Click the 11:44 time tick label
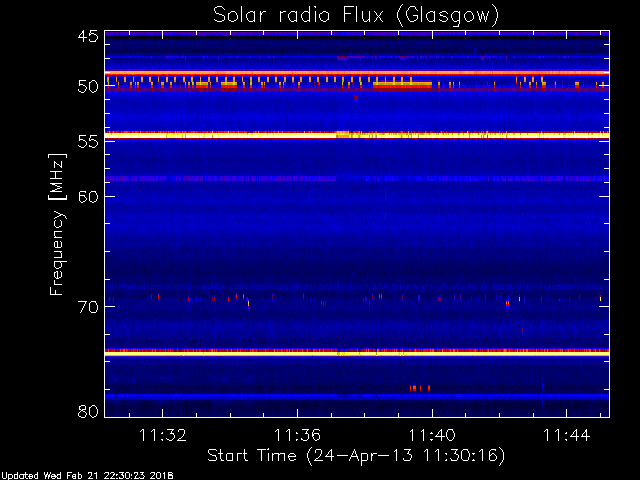The image size is (640, 480). point(566,435)
